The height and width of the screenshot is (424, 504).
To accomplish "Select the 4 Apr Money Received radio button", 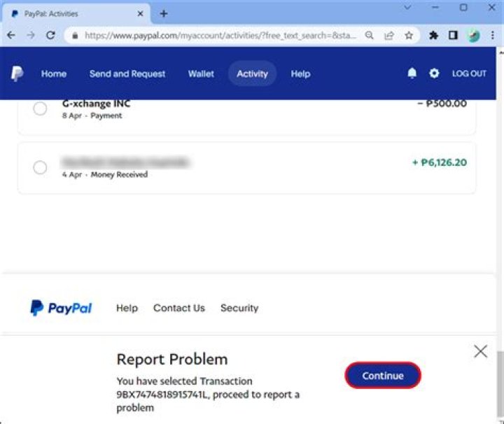I will pos(41,167).
